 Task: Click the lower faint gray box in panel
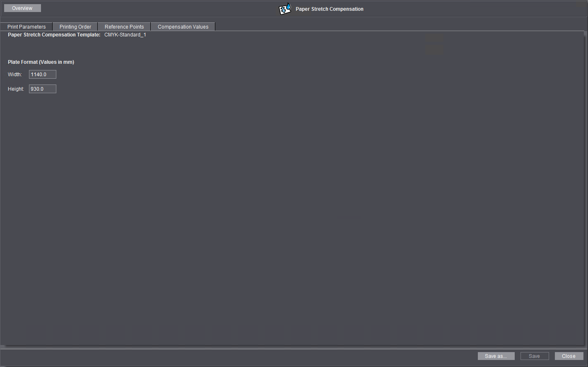[434, 50]
